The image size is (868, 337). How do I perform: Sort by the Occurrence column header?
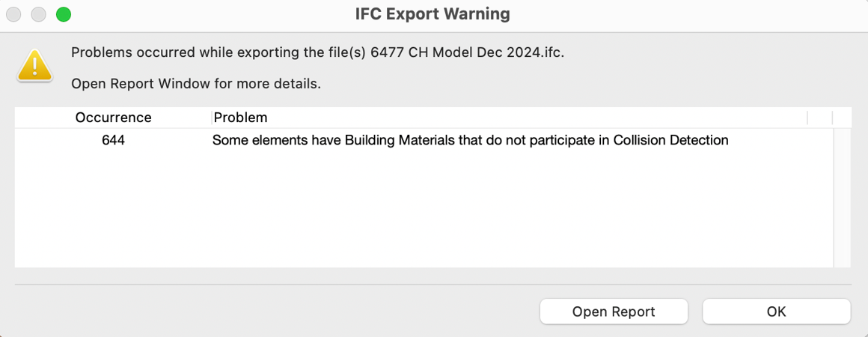[x=114, y=118]
